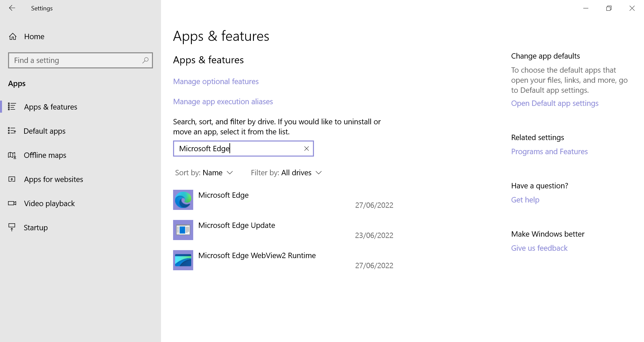Click Give us feedback link

539,248
